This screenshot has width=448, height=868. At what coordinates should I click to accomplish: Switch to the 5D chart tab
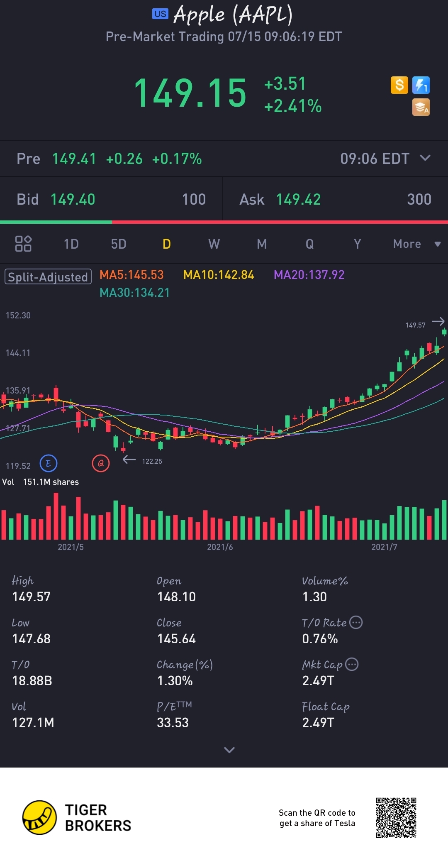click(119, 244)
